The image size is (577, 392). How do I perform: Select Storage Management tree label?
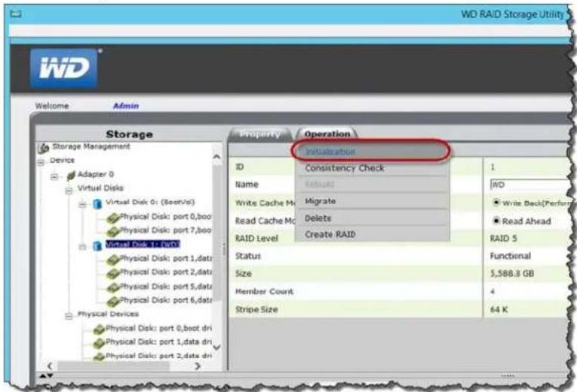[91, 146]
